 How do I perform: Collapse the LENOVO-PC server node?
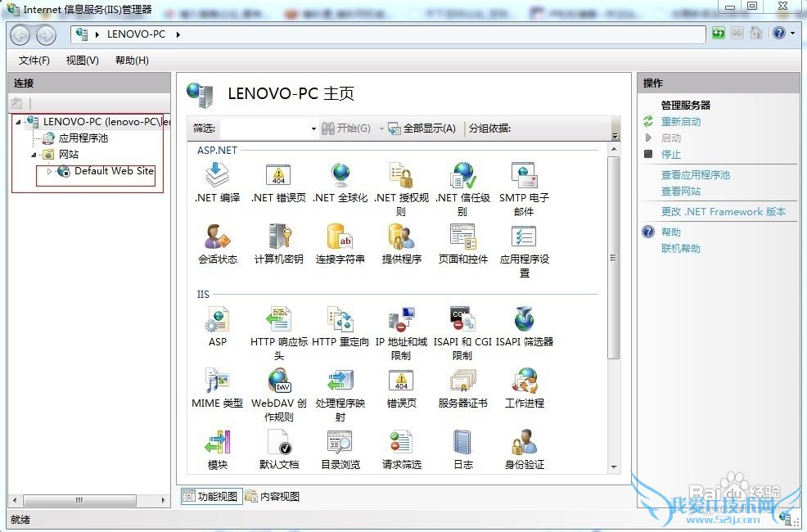(x=19, y=122)
